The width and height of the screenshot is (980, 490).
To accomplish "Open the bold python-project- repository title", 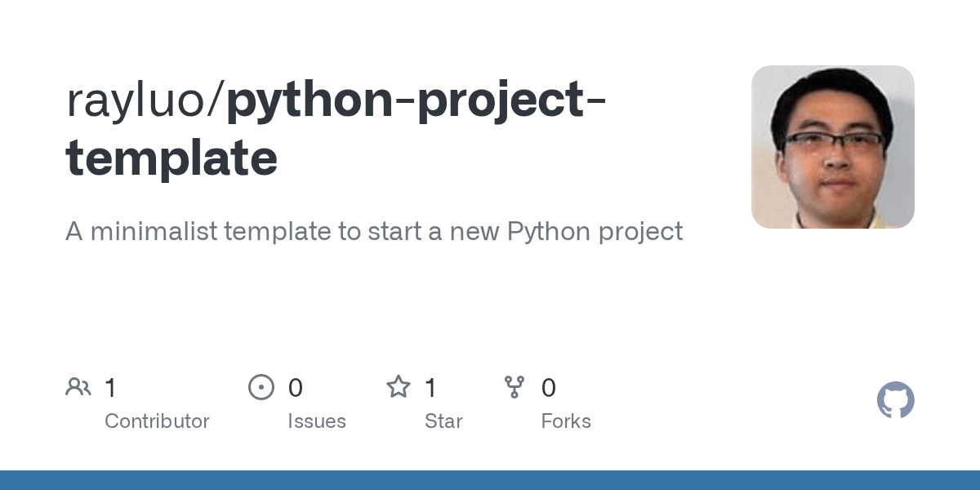I will pyautogui.click(x=416, y=101).
